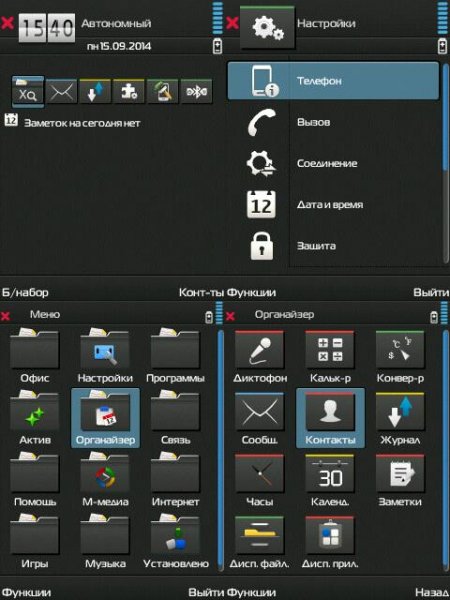Launch the Кальк-р calculator
Screen dimensions: 450x600
(330, 357)
